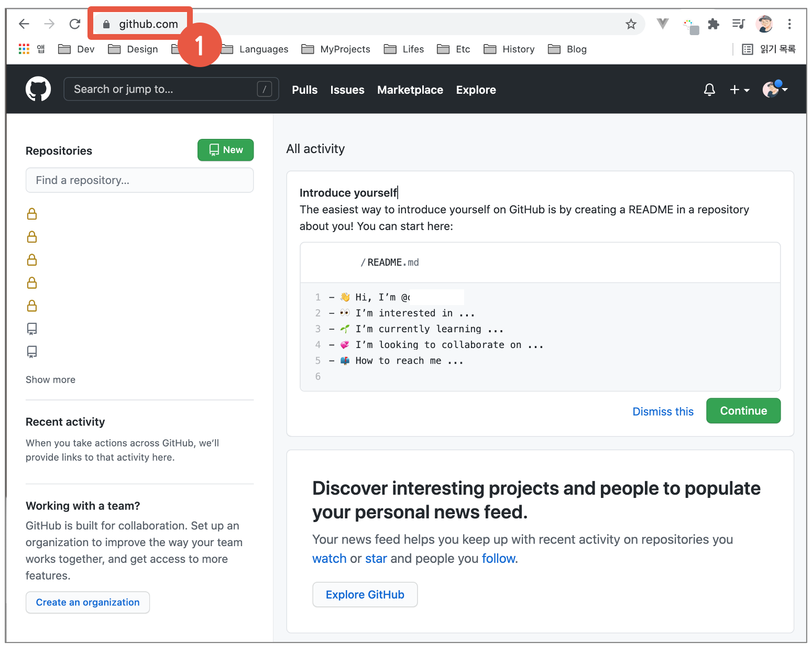This screenshot has height=652, width=812.
Task: Click the second public repository book icon
Action: point(32,352)
